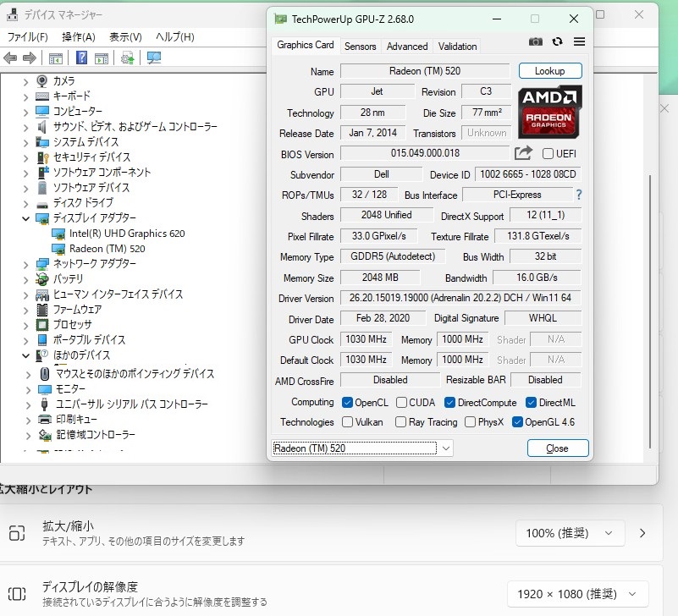Click the 印刷キュー printer icon
678x616 pixels.
pos(45,420)
